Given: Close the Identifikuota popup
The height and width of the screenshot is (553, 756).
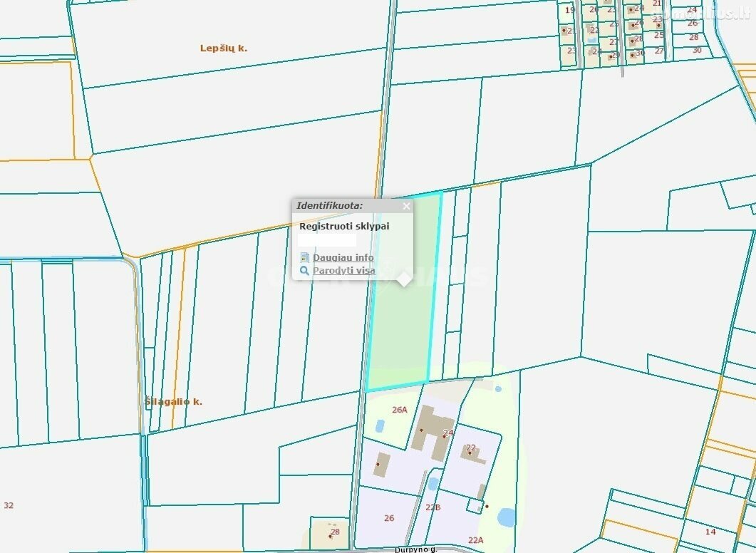Looking at the screenshot, I should [x=406, y=207].
